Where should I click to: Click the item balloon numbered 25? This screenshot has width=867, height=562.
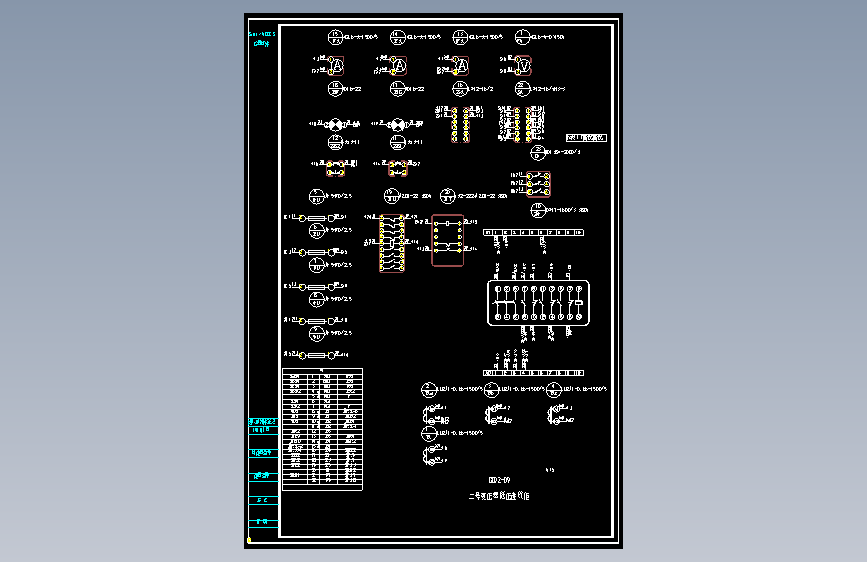(537, 153)
